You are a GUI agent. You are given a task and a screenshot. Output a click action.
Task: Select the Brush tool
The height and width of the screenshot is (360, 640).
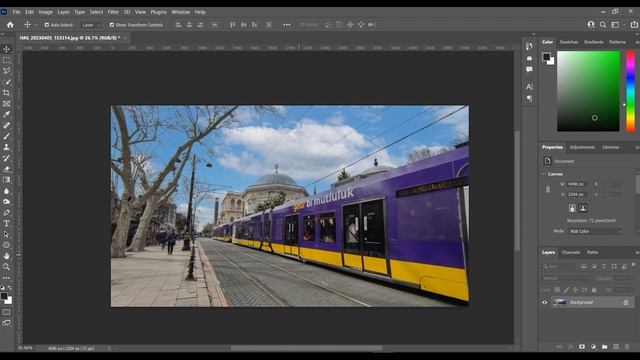pos(7,136)
